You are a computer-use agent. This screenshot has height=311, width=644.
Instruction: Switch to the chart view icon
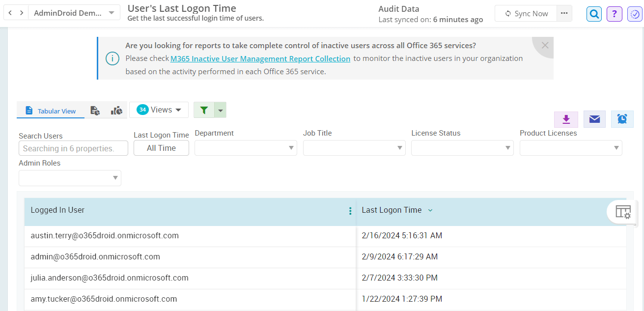click(x=116, y=111)
